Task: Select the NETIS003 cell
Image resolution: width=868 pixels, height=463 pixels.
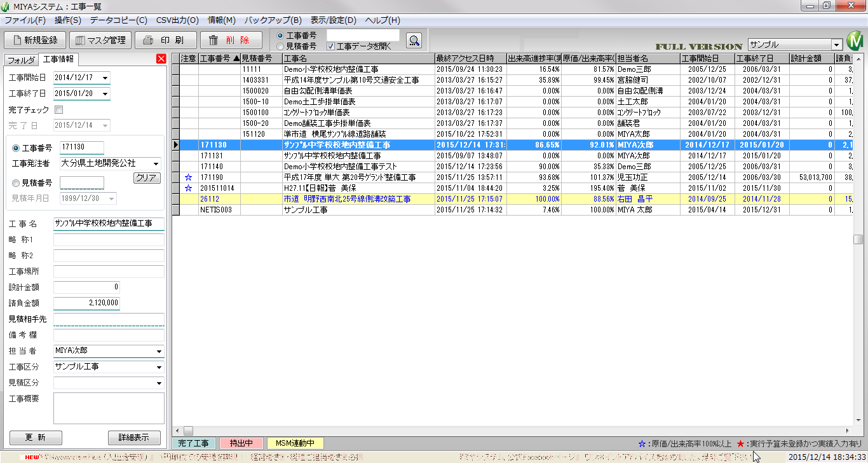Action: (x=219, y=210)
